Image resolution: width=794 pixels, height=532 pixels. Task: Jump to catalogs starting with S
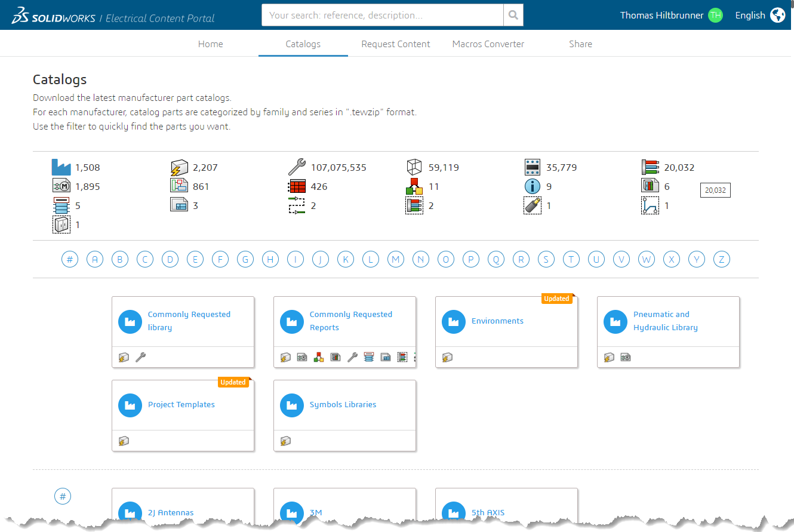[546, 259]
